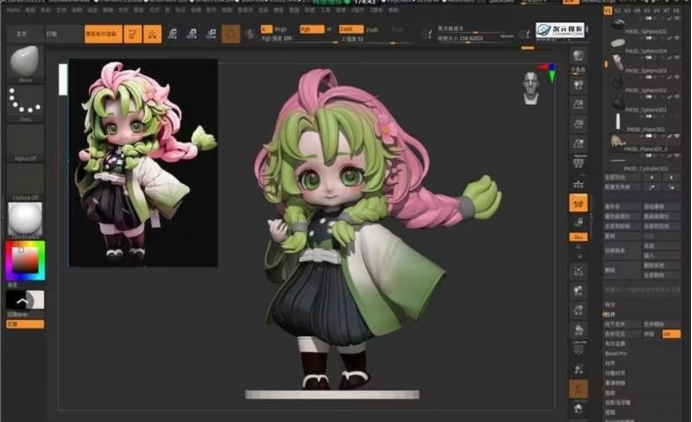692x422 pixels.
Task: Open the Move brush thumbnail picker
Action: click(25, 62)
